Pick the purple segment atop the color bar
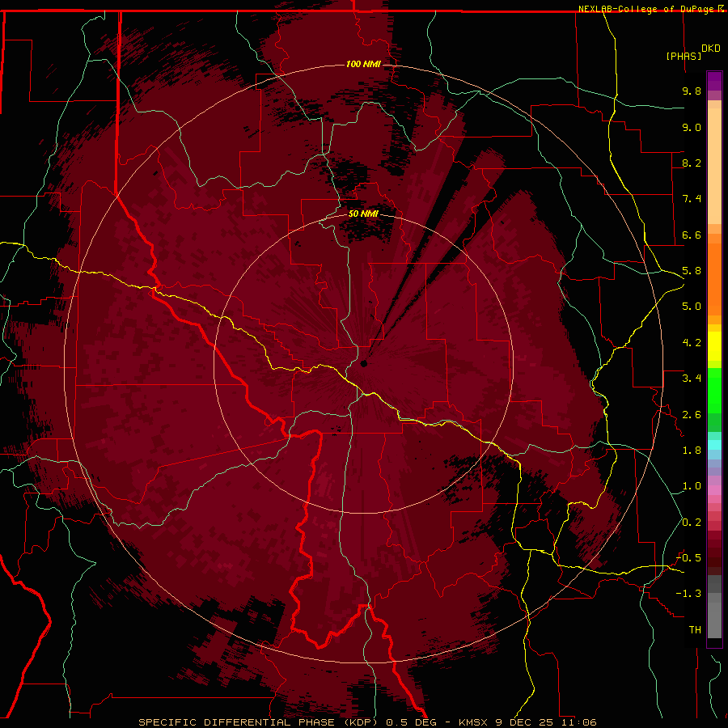Image resolution: width=728 pixels, height=728 pixels. click(x=714, y=81)
